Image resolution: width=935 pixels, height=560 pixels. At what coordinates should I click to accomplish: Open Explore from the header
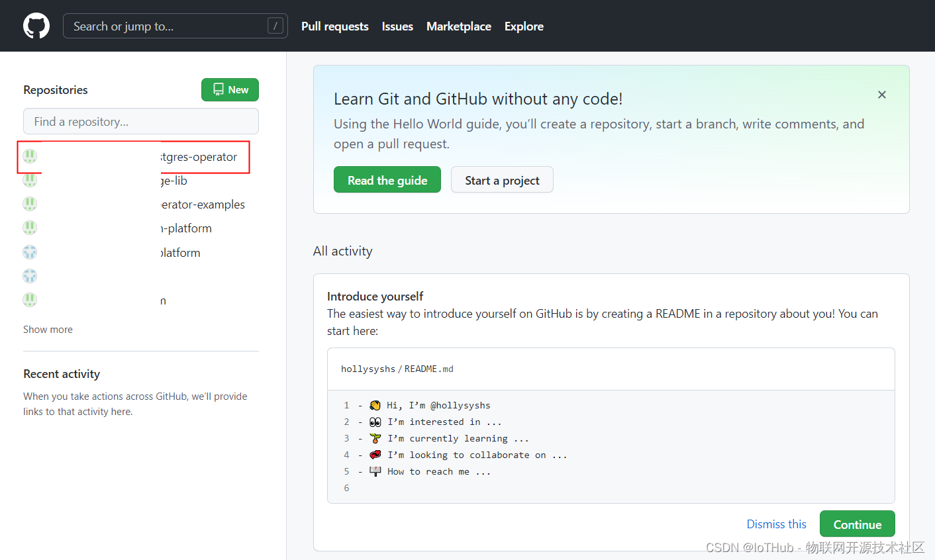(x=524, y=26)
